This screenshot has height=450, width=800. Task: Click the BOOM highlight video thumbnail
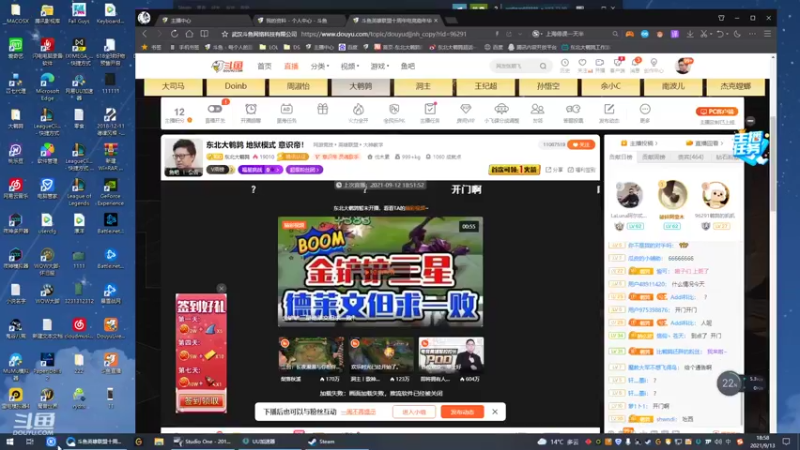380,271
